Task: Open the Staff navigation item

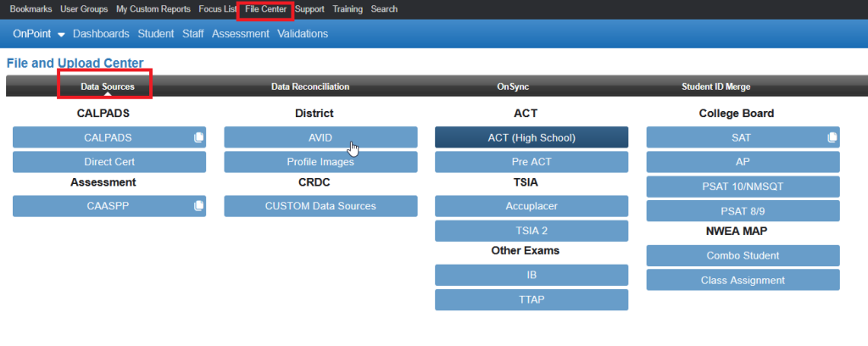Action: point(193,34)
